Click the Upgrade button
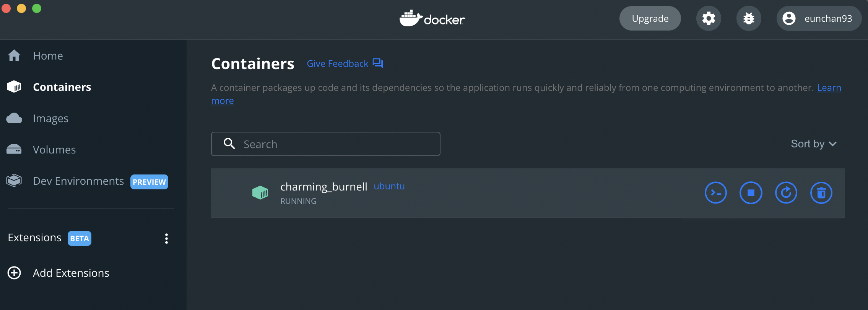 click(650, 18)
